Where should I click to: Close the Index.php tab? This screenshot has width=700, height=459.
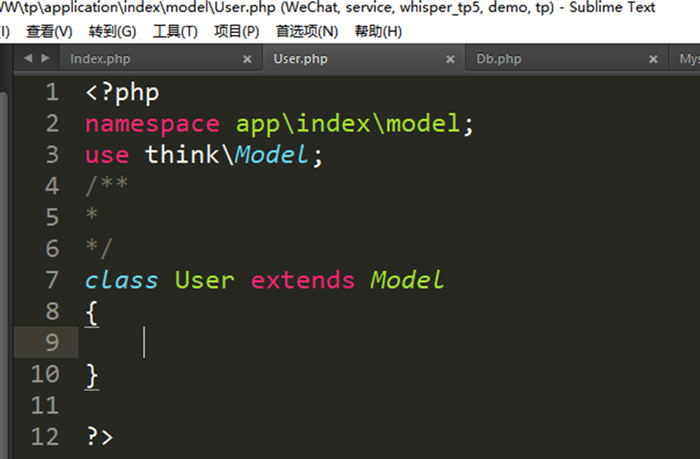(247, 60)
